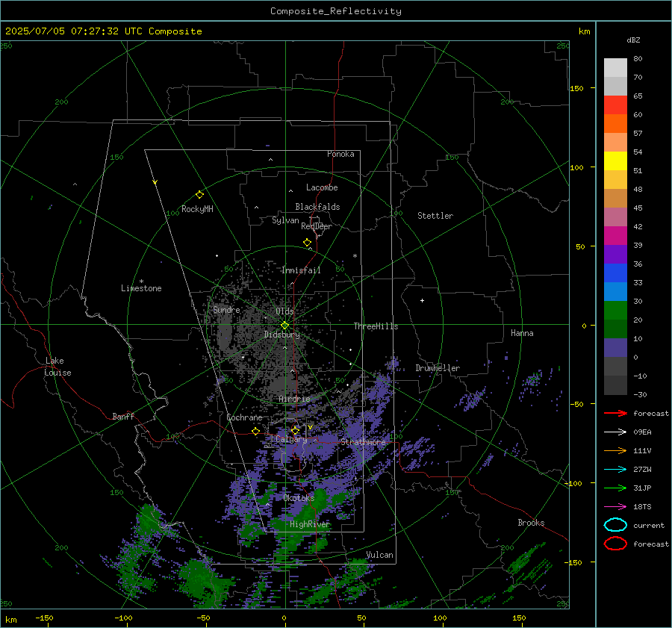Image resolution: width=672 pixels, height=628 pixels.
Task: Pick the orange 57-60 dBZ color swatch
Action: 615,124
